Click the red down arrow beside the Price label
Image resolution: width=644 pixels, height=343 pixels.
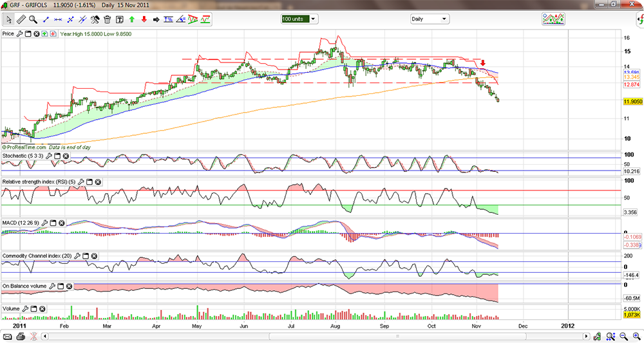tap(53, 34)
